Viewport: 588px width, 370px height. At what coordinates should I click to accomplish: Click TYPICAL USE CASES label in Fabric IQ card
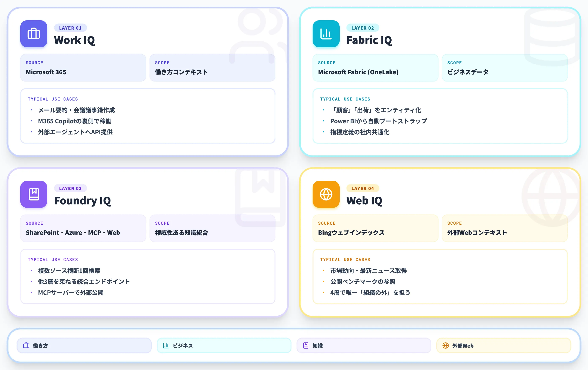pyautogui.click(x=345, y=99)
